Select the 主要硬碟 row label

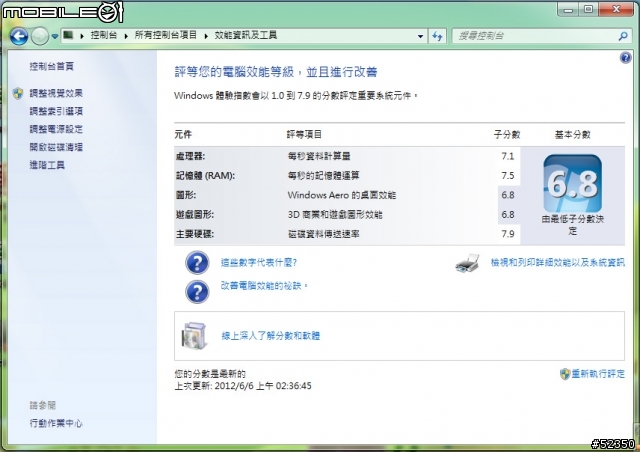pyautogui.click(x=195, y=234)
